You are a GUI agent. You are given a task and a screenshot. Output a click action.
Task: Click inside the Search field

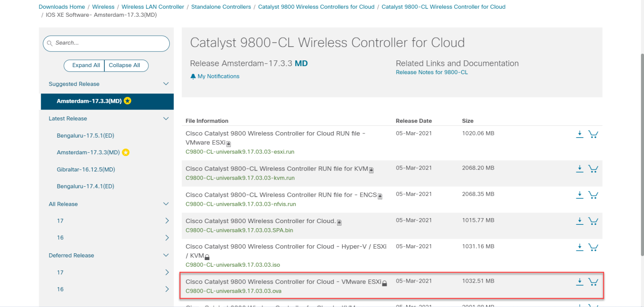(106, 43)
